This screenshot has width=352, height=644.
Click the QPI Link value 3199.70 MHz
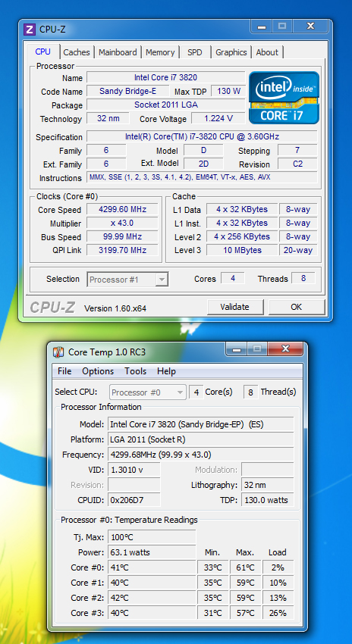click(123, 250)
